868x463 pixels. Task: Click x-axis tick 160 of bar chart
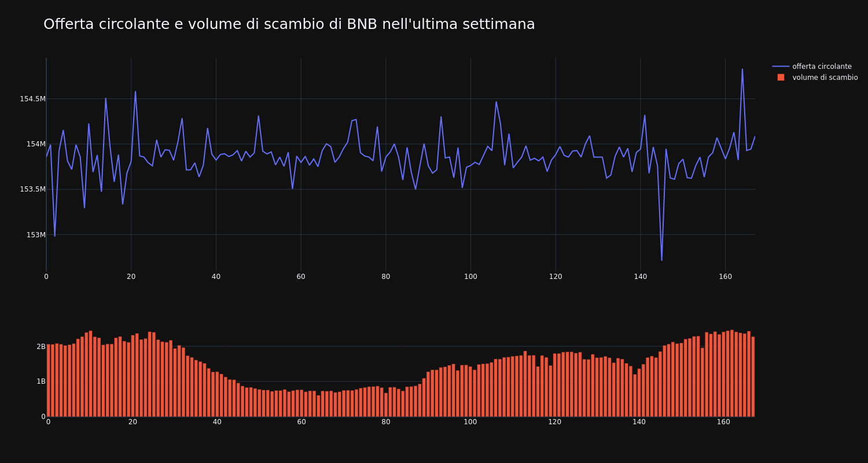(x=724, y=422)
